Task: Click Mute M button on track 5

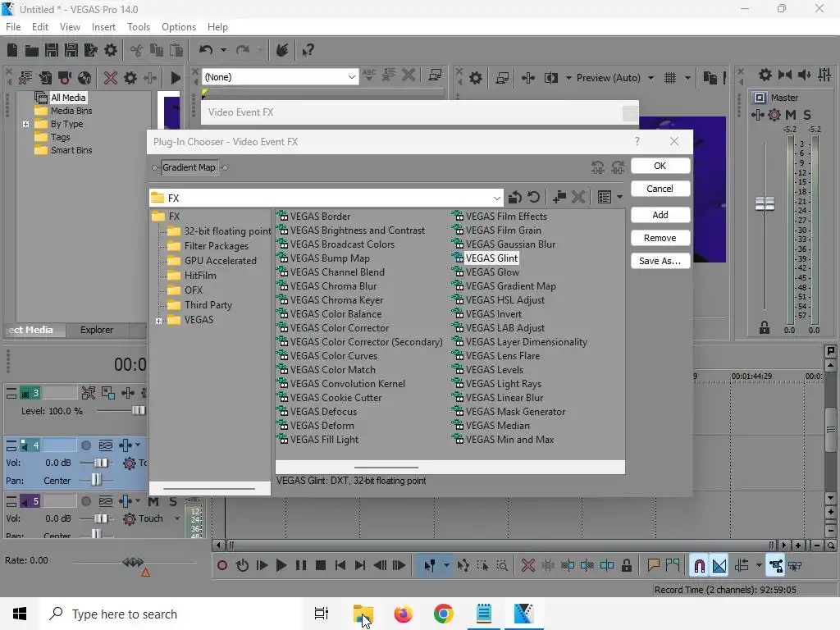Action: click(x=153, y=502)
